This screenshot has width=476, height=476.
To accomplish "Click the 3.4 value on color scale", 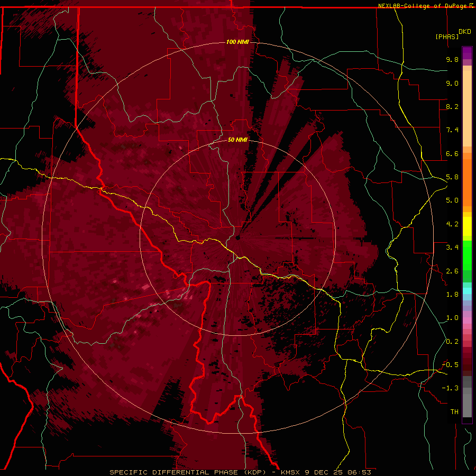I will [452, 248].
